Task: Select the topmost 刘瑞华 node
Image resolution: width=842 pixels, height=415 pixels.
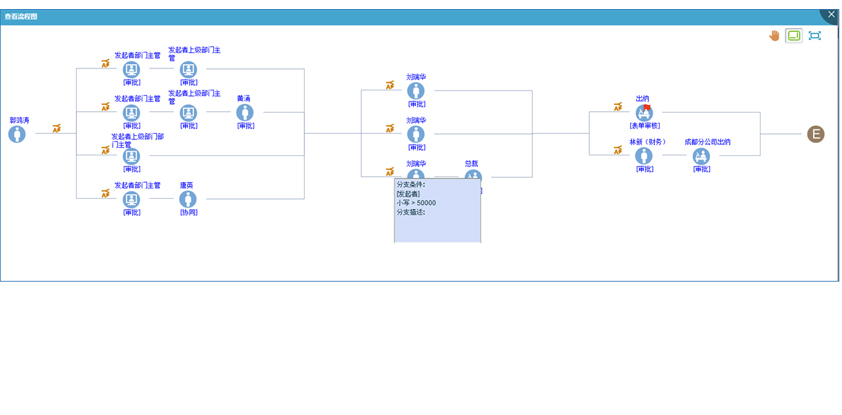Action: point(416,91)
